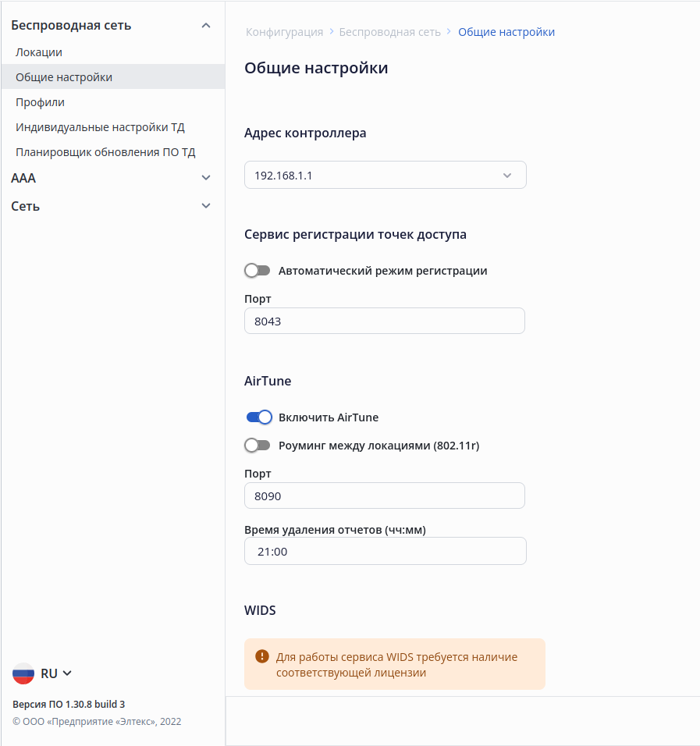The width and height of the screenshot is (700, 746).
Task: Click report deletion time field 21:00
Action: pos(386,551)
